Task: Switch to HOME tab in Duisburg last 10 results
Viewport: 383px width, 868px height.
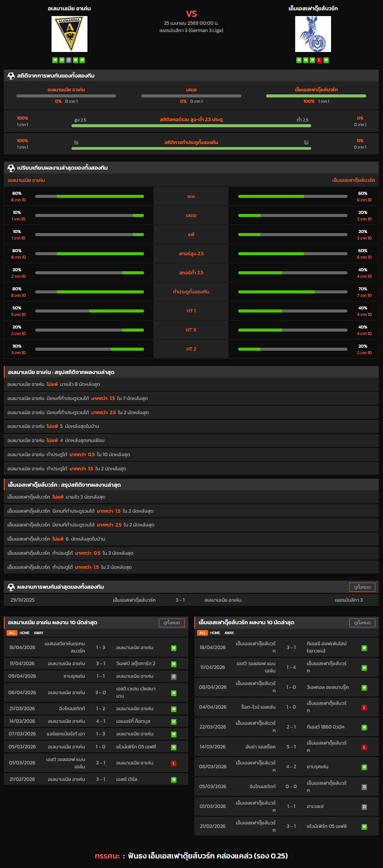Action: (215, 633)
